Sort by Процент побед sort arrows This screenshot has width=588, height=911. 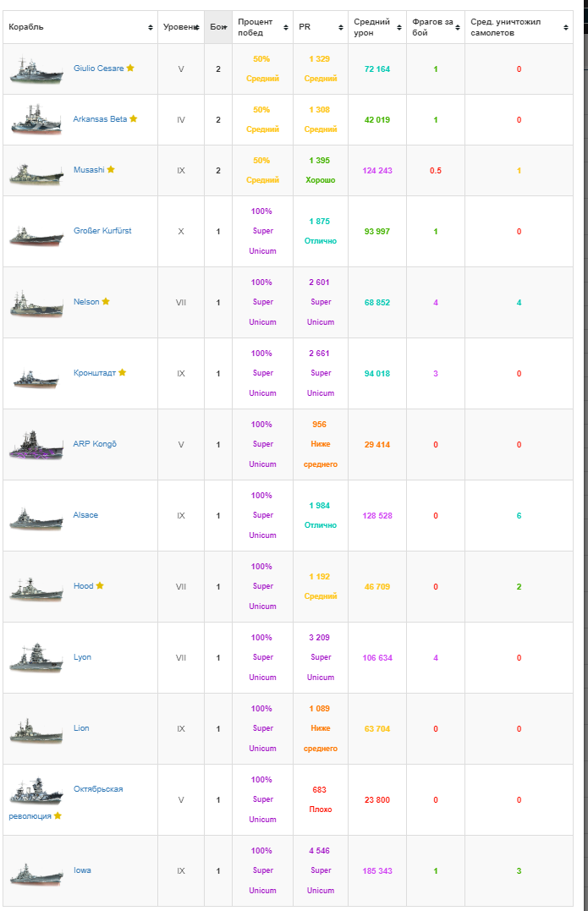click(x=286, y=27)
